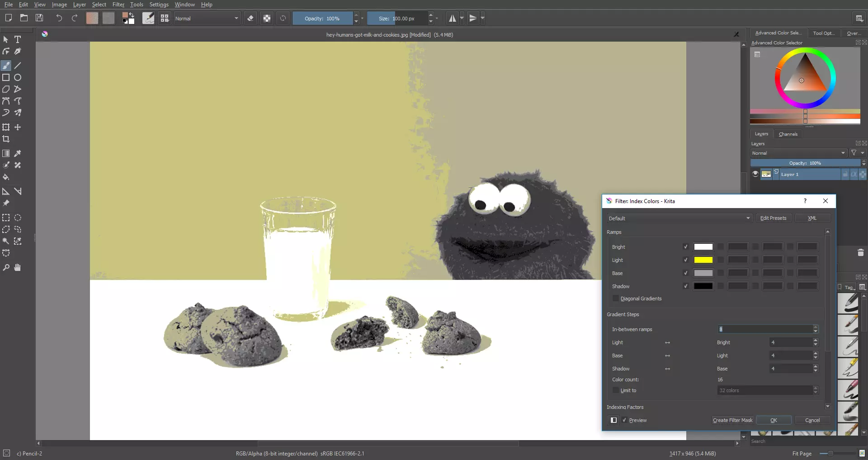Open a file from toolbar
This screenshot has width=868, height=460.
tap(24, 18)
